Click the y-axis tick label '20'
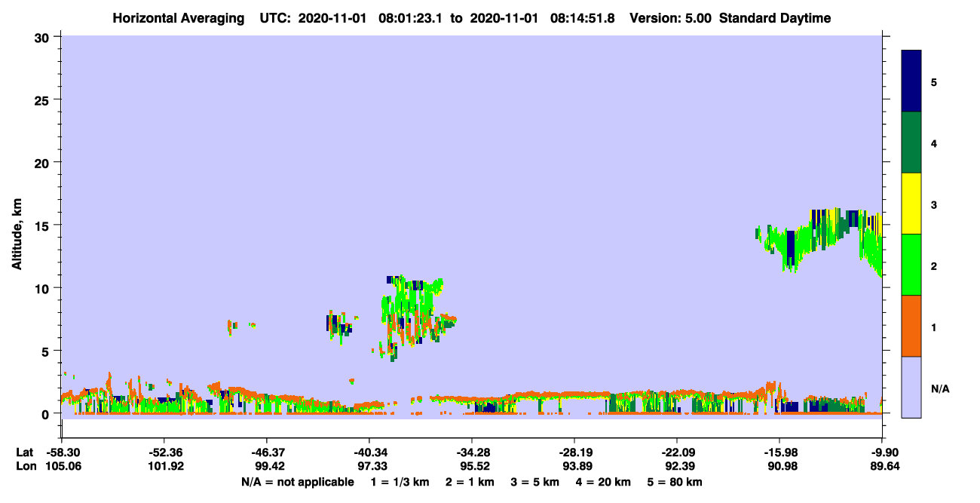 click(x=44, y=162)
